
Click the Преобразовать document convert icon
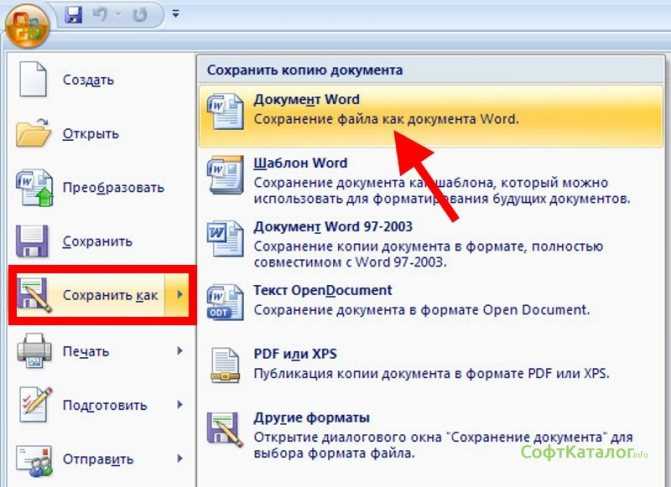(34, 187)
